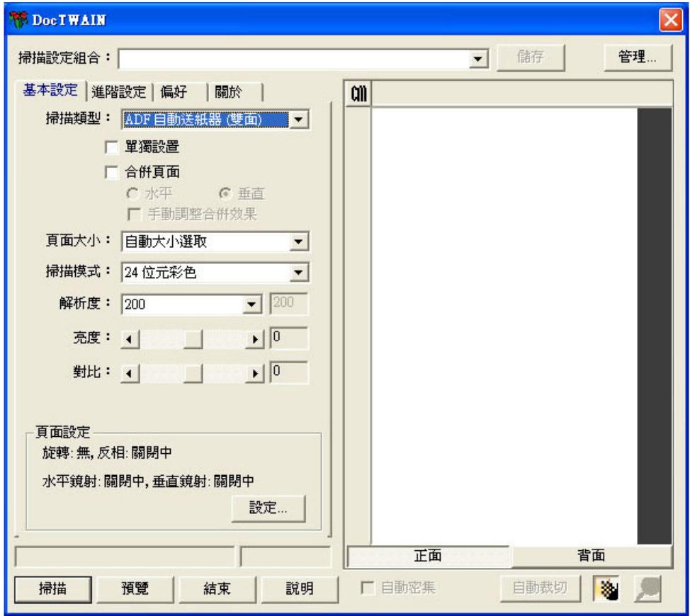Open the 掃描模式 color mode dropdown

299,271
